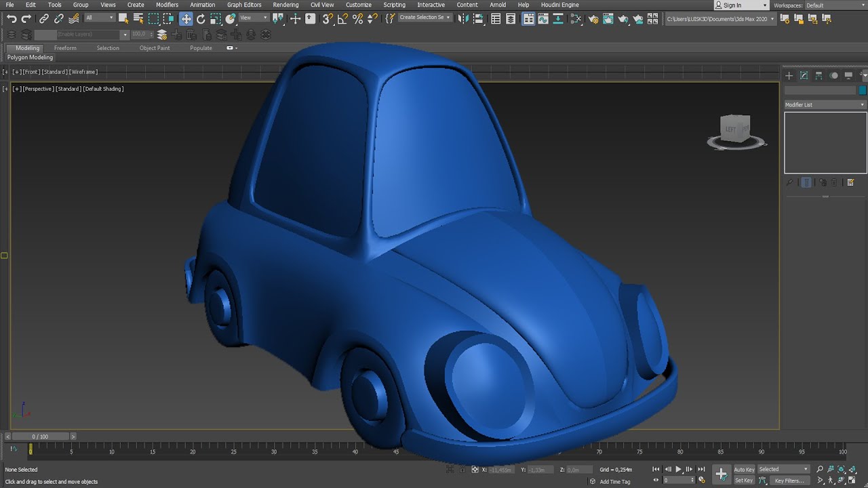This screenshot has height=488, width=868.
Task: Activate the Select and Rotate tool
Action: click(201, 19)
